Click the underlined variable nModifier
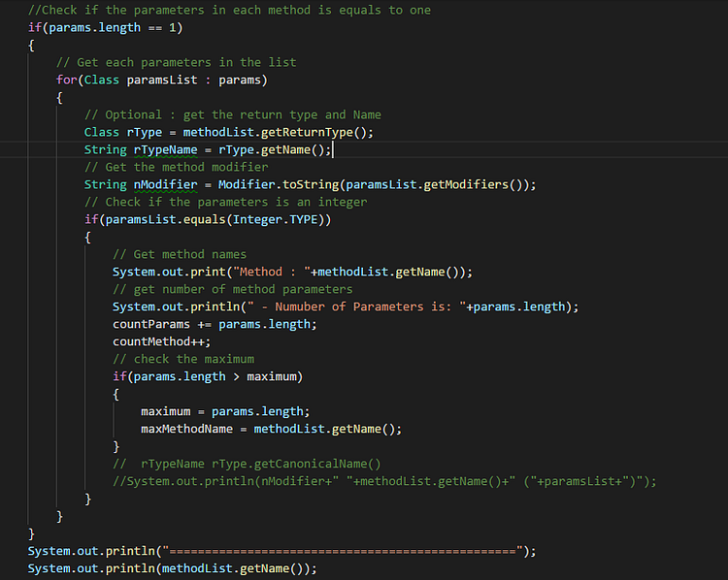The image size is (728, 580). point(165,185)
